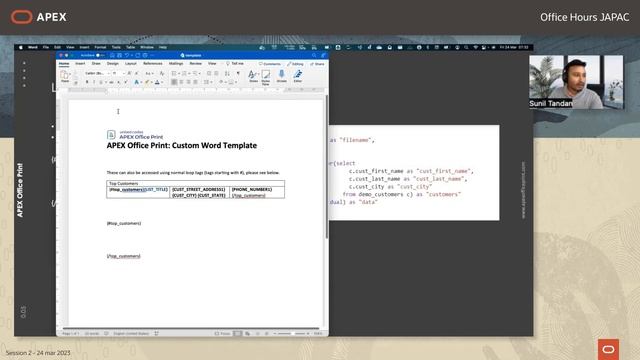Toggle the AutoSave switch
The image size is (640, 360).
pyautogui.click(x=99, y=55)
